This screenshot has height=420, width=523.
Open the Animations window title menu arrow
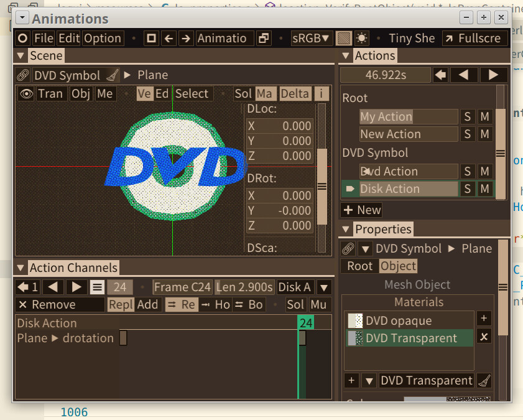tap(22, 17)
